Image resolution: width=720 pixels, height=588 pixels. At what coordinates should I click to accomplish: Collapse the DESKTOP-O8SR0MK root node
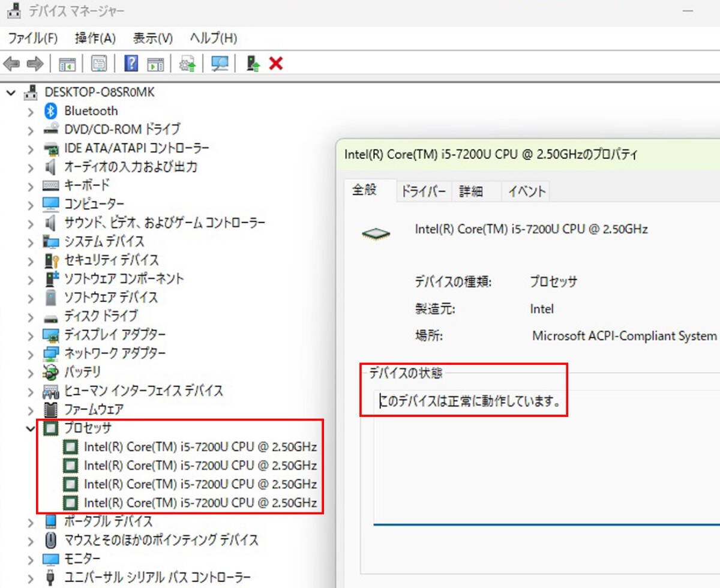coord(11,92)
